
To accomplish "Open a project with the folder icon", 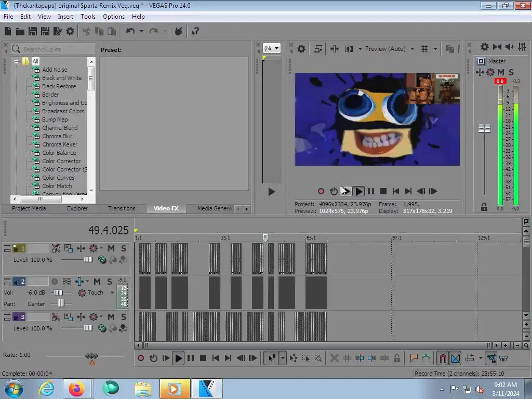I will [x=20, y=32].
